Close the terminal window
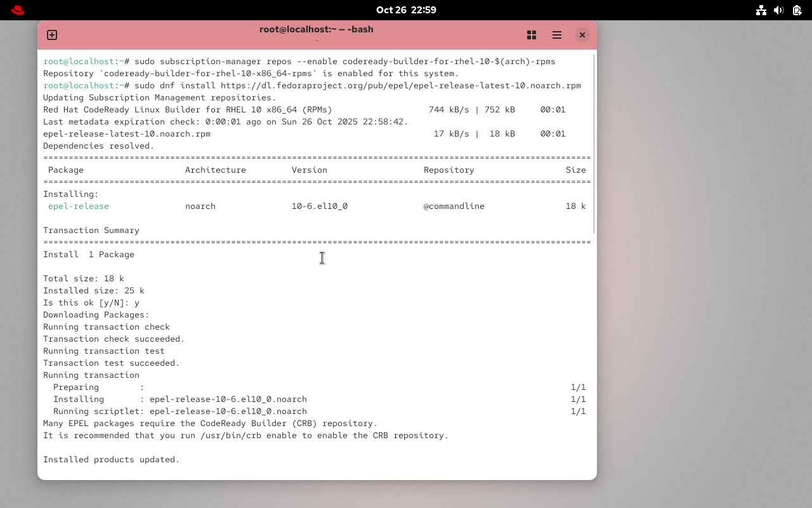812x508 pixels. pos(582,35)
